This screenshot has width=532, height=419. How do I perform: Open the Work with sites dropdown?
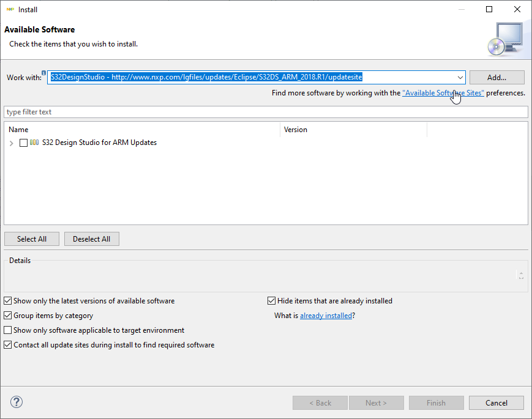coord(460,78)
